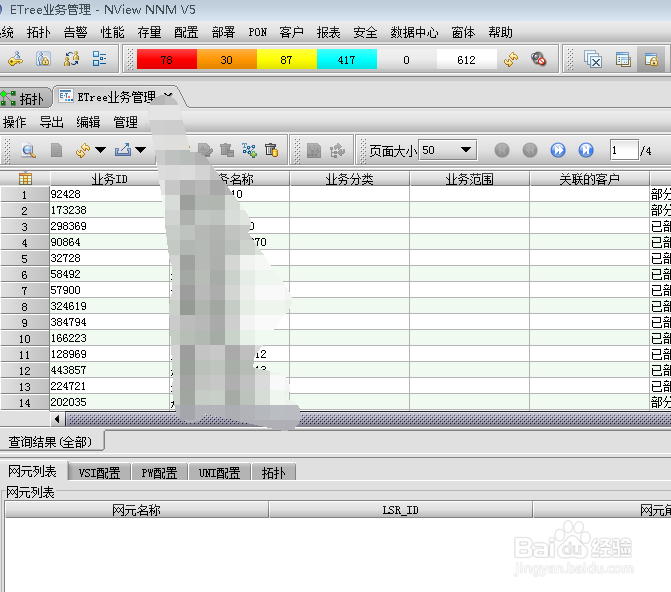Go to the first page button
The width and height of the screenshot is (671, 592).
click(x=502, y=150)
